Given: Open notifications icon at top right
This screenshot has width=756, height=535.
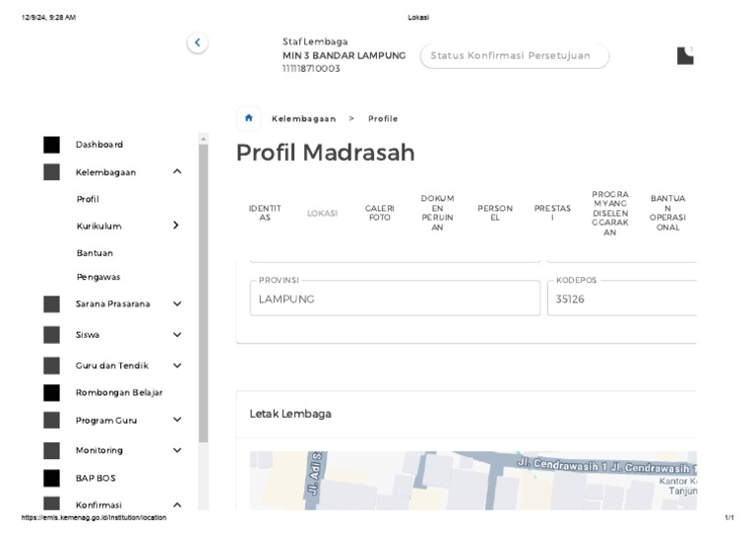Looking at the screenshot, I should [685, 55].
